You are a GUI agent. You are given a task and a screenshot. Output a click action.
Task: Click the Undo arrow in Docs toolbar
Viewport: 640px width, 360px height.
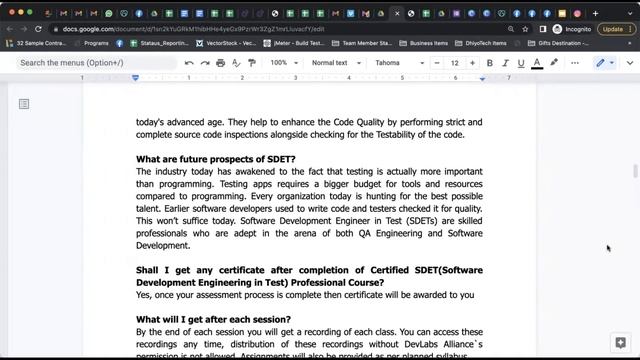coord(189,63)
